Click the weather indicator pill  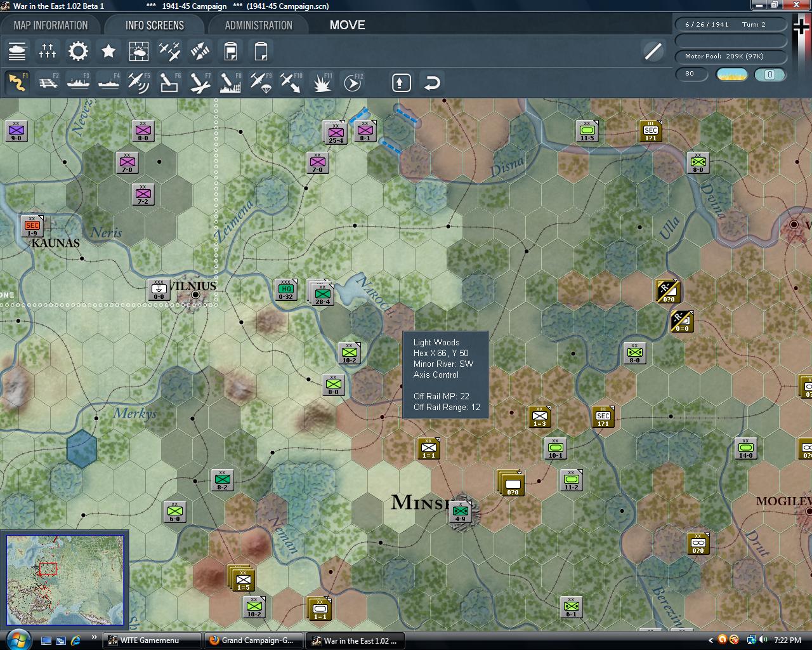[732, 74]
